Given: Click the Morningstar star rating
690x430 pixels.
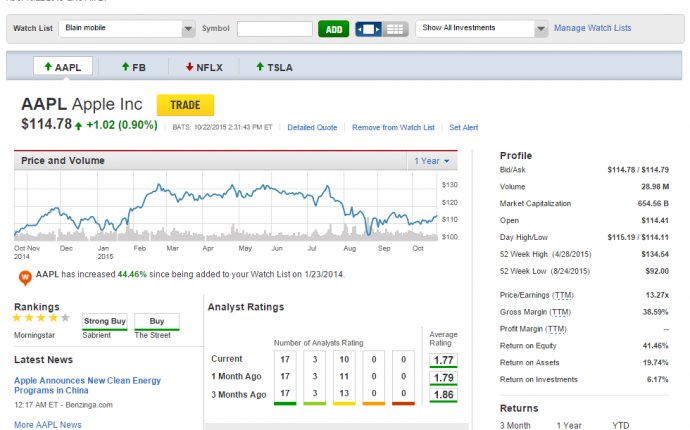Looking at the screenshot, I should click(x=41, y=318).
